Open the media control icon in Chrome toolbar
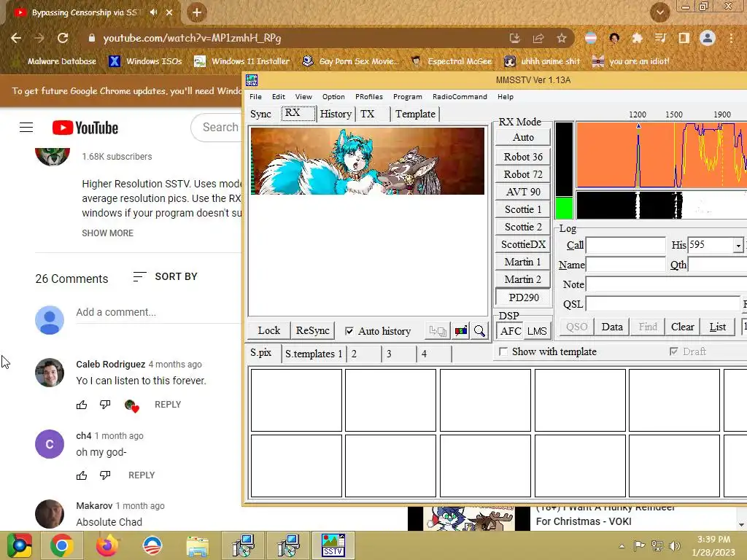Viewport: 747px width, 560px height. point(660,38)
